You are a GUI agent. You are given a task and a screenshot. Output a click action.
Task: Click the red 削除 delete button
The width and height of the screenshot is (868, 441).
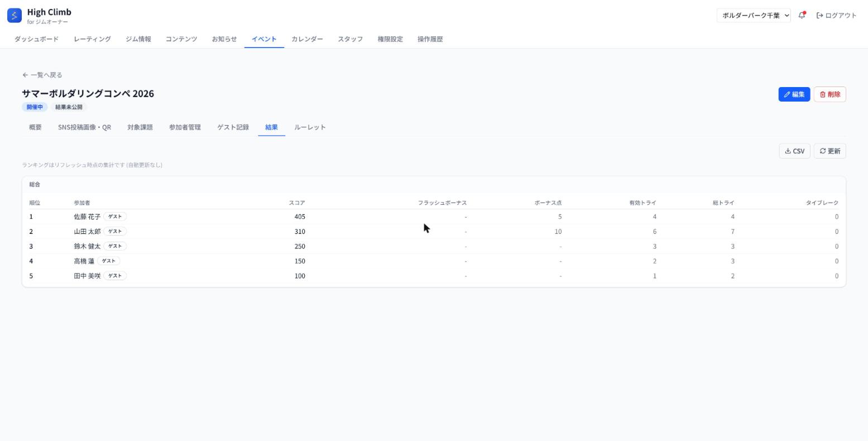(829, 94)
